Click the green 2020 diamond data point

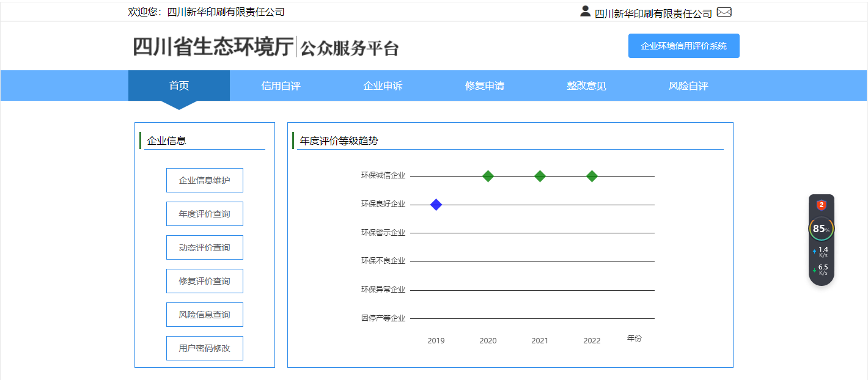[488, 176]
